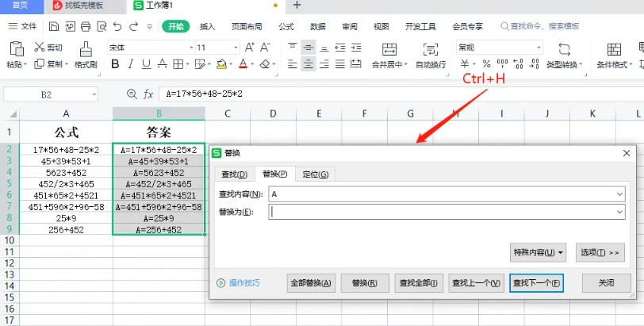This screenshot has height=326, width=644.
Task: Apply yellow fill color bucket
Action: pyautogui.click(x=221, y=64)
